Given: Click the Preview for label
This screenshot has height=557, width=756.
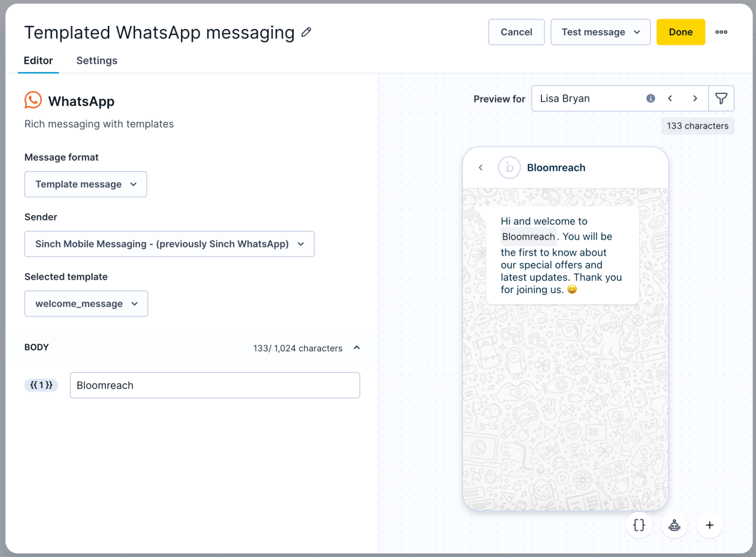Looking at the screenshot, I should pyautogui.click(x=499, y=99).
